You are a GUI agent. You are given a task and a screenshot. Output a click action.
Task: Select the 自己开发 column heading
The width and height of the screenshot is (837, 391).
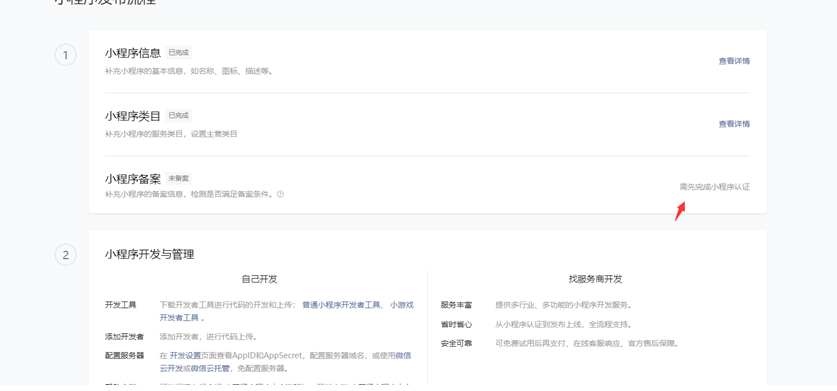point(259,279)
